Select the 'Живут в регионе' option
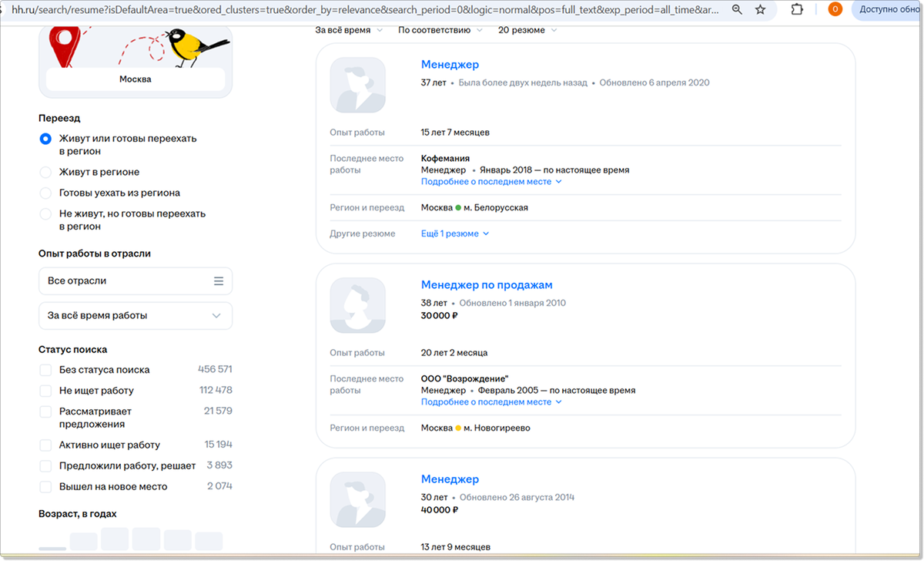 click(x=45, y=172)
